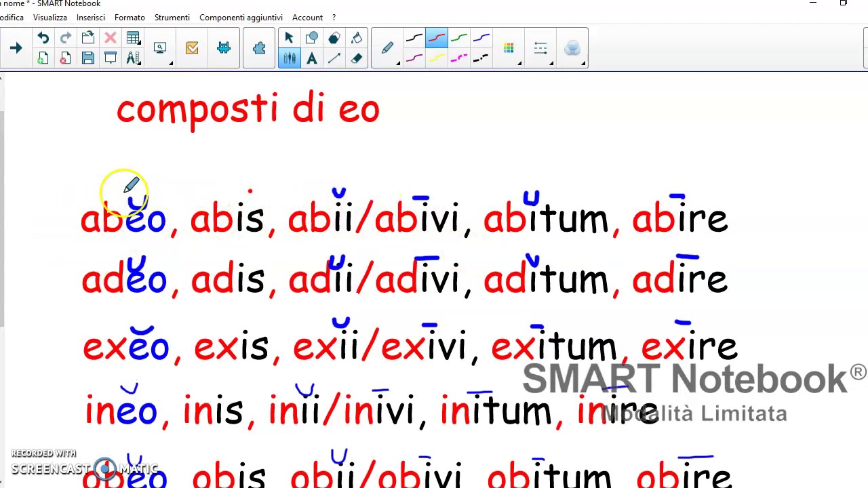Viewport: 868px width, 488px height.
Task: Open the Account menu
Action: pyautogui.click(x=307, y=17)
